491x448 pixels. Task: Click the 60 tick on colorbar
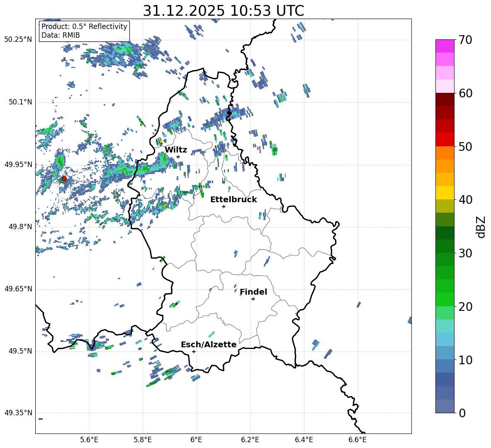tap(465, 93)
